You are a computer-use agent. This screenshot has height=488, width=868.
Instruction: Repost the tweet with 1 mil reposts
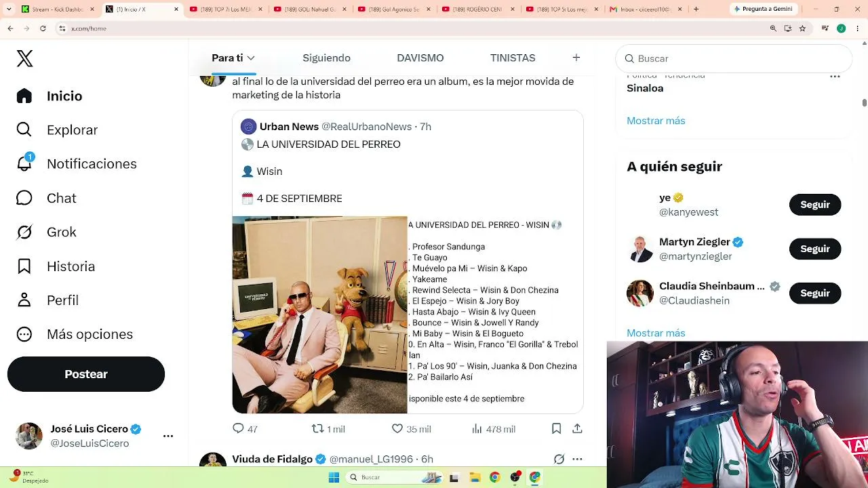(x=328, y=429)
